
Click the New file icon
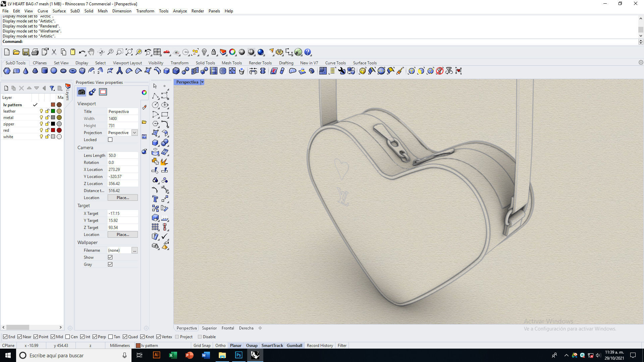[7, 52]
